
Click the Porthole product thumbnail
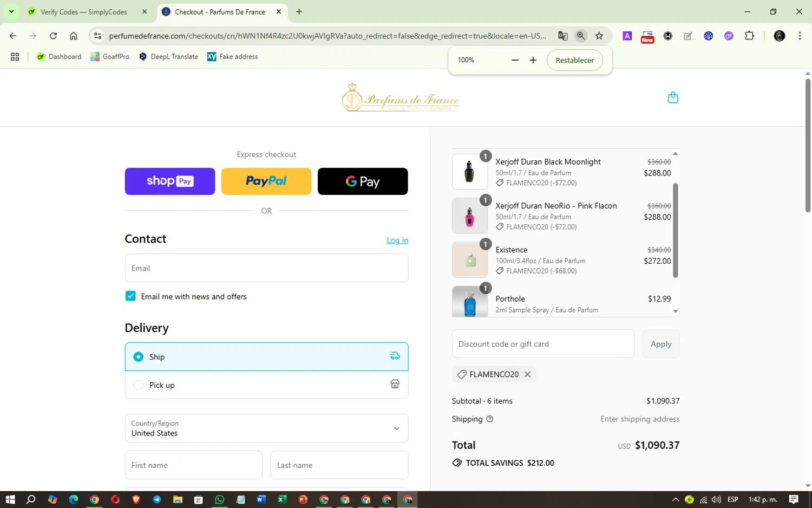[x=470, y=301]
